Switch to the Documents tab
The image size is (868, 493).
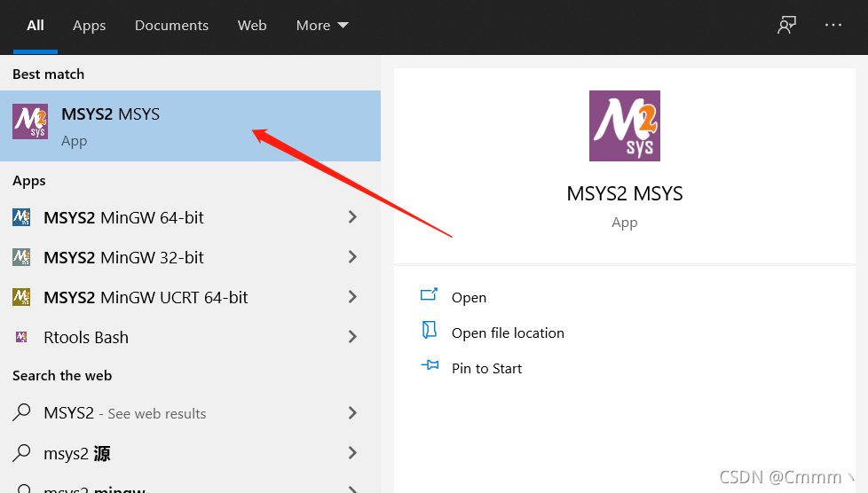tap(171, 26)
